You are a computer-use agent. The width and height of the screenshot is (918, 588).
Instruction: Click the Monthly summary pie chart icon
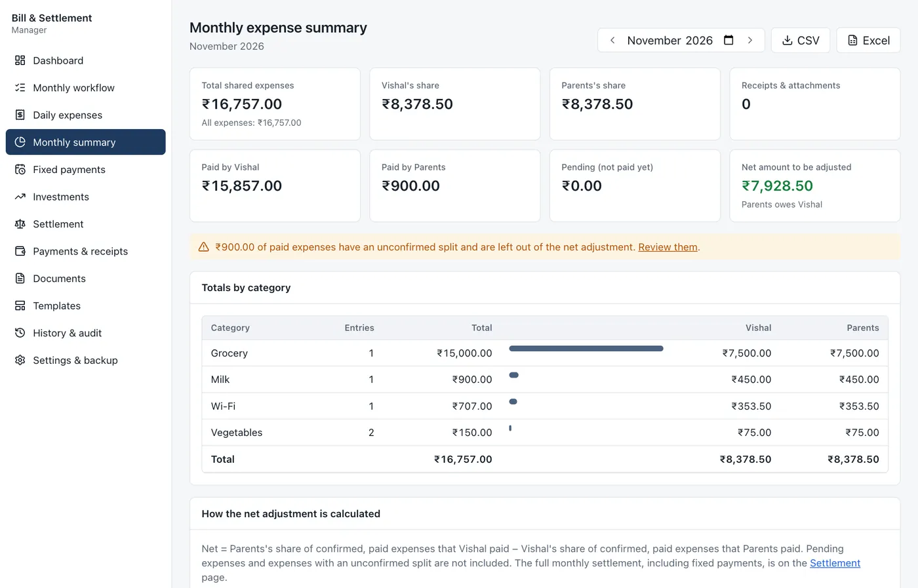[20, 142]
